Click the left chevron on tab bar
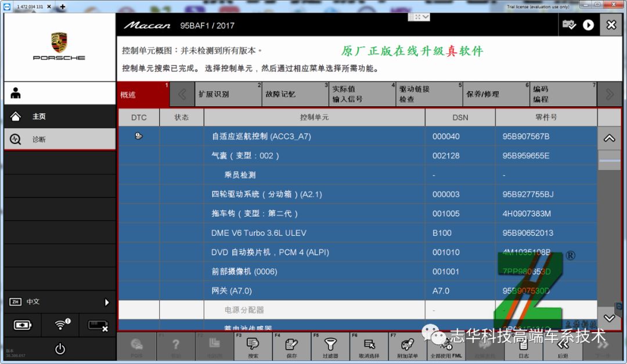 point(182,95)
